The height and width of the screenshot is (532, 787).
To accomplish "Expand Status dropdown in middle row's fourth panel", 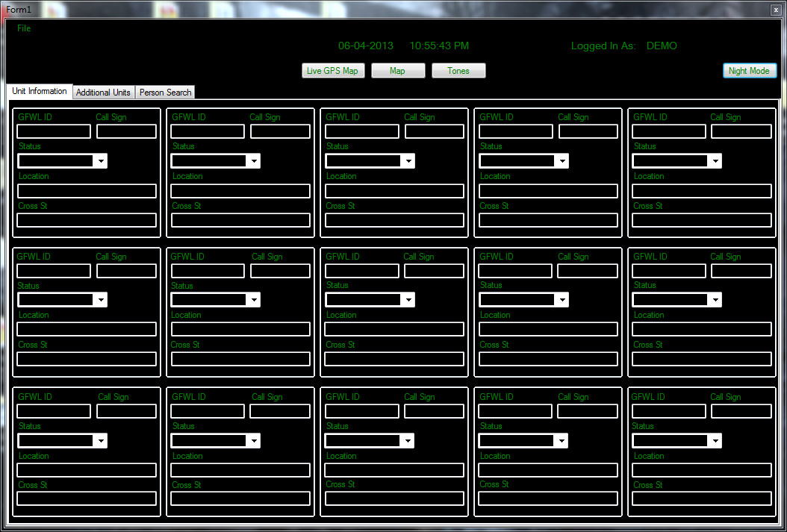I will pyautogui.click(x=561, y=300).
